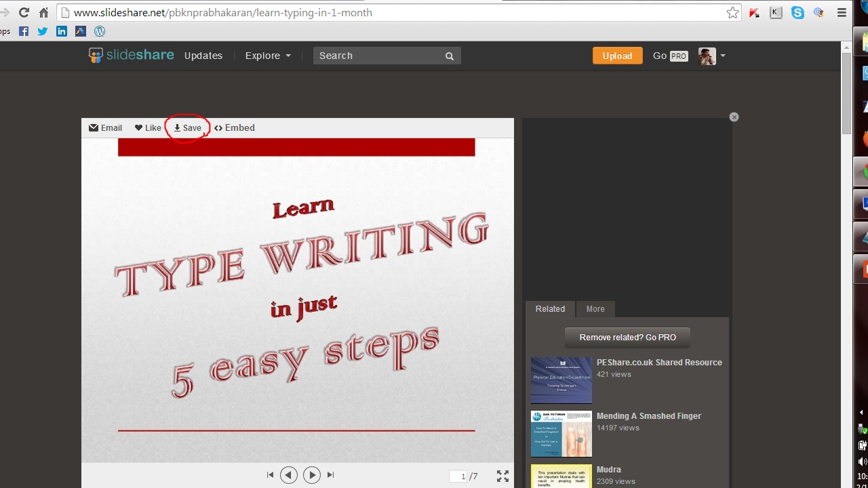Go to previous slide
The width and height of the screenshot is (868, 488).
click(x=289, y=475)
